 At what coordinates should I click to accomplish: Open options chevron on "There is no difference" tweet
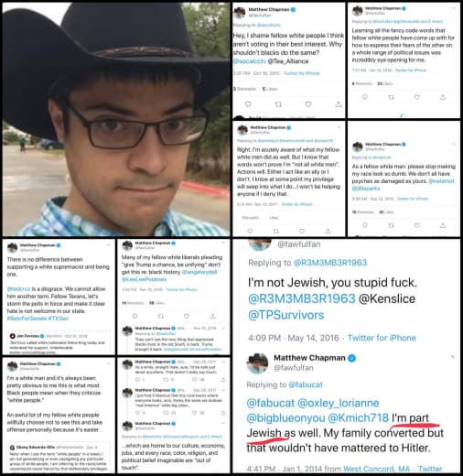[x=109, y=244]
